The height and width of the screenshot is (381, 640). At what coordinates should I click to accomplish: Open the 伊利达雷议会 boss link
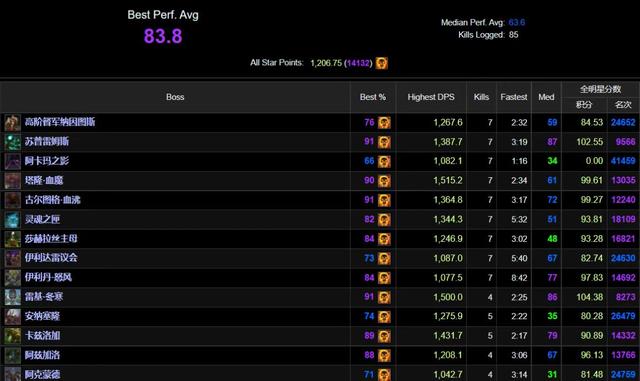[51, 258]
